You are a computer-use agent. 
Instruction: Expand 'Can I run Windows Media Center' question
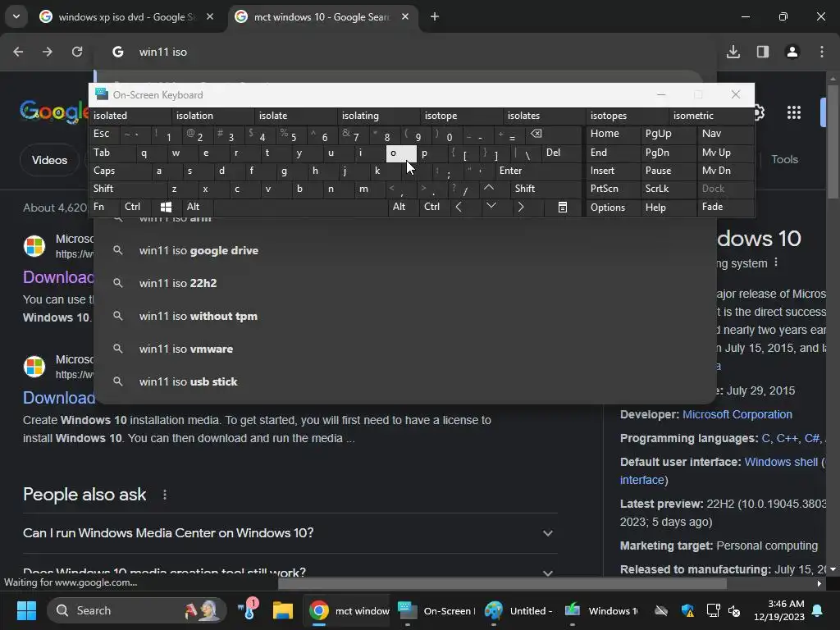(290, 533)
